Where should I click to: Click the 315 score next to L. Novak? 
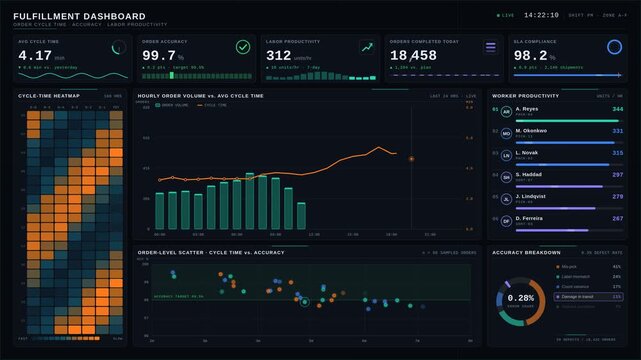tap(618, 153)
